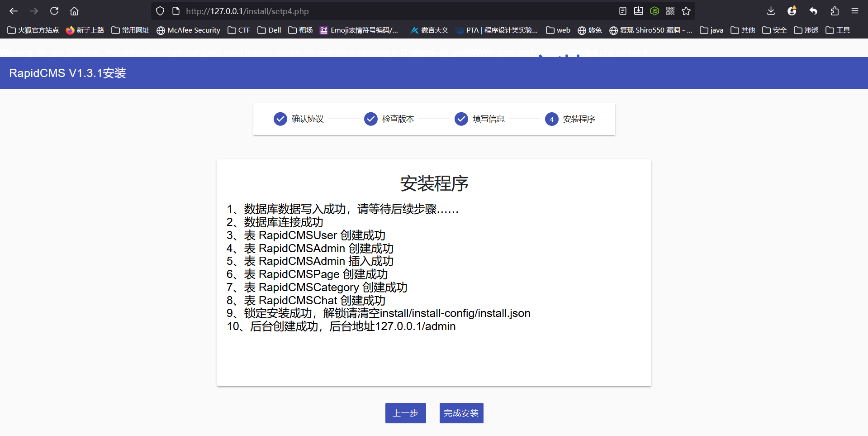Open the downloads panel
The width and height of the screenshot is (868, 436).
[x=771, y=11]
